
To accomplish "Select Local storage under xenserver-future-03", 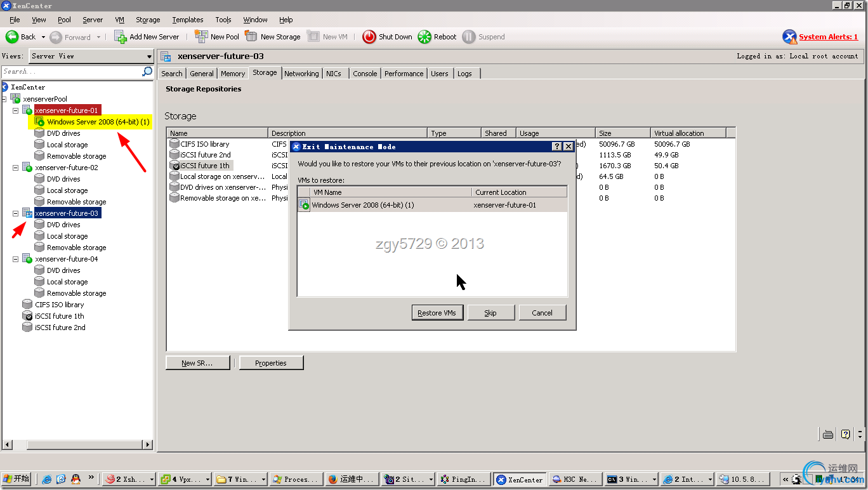I will click(x=67, y=236).
